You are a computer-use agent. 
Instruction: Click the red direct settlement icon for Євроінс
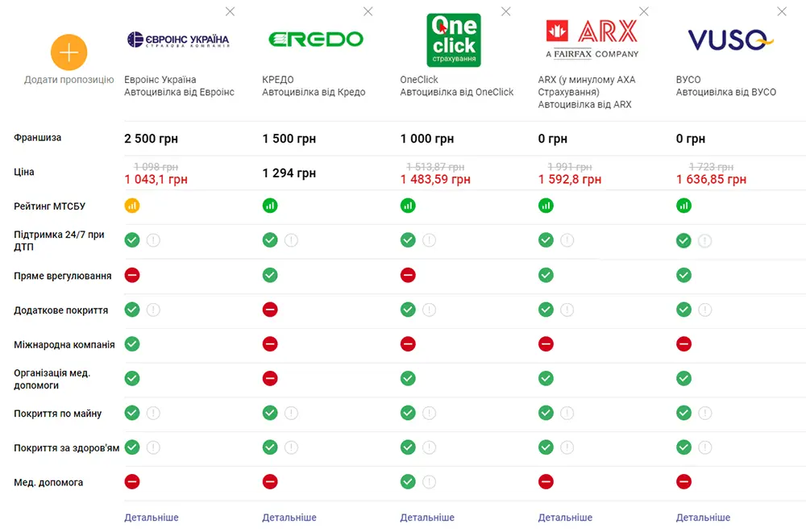click(132, 275)
